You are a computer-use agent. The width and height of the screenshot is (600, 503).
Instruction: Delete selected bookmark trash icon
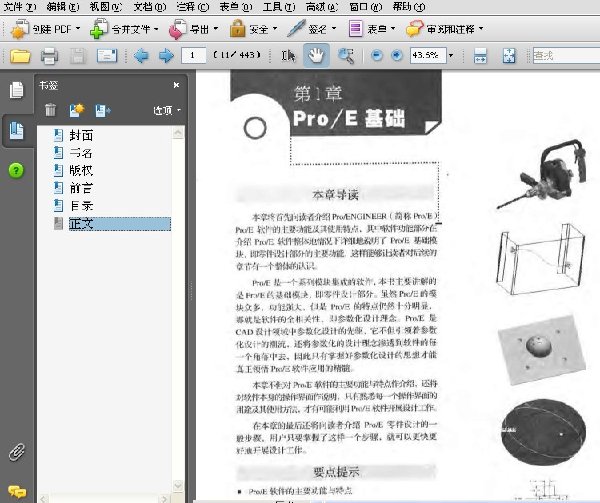50,110
